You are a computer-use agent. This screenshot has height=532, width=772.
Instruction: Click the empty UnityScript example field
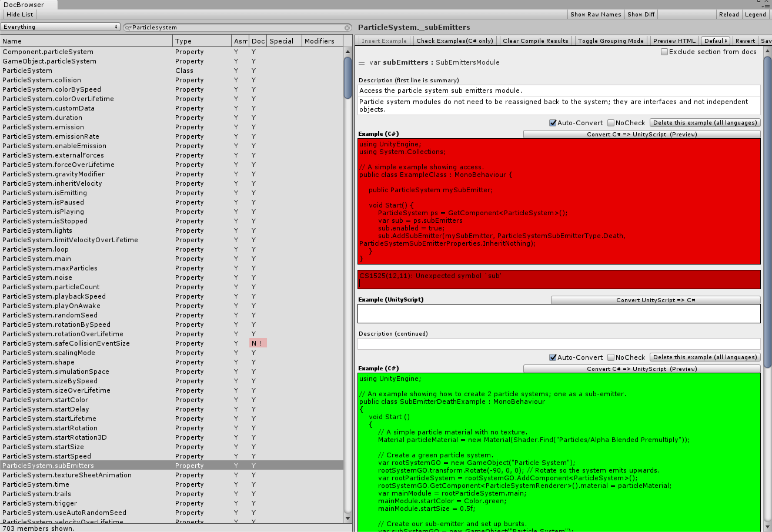(x=559, y=313)
